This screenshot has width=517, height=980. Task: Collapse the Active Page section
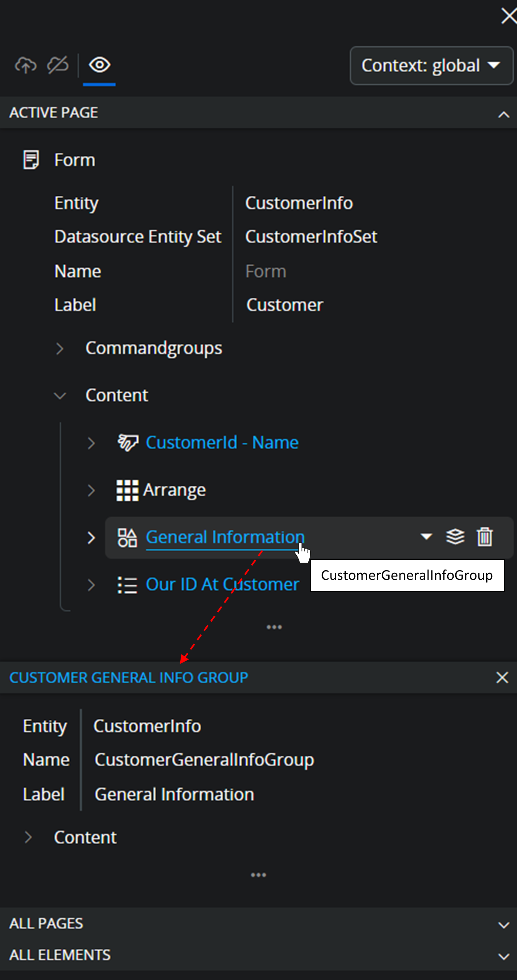click(x=503, y=114)
